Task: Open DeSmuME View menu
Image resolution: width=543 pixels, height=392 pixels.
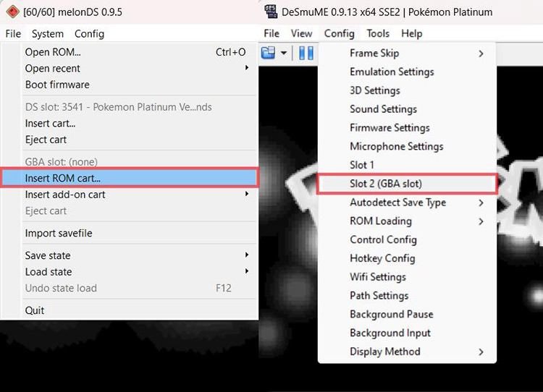Action: [x=302, y=33]
